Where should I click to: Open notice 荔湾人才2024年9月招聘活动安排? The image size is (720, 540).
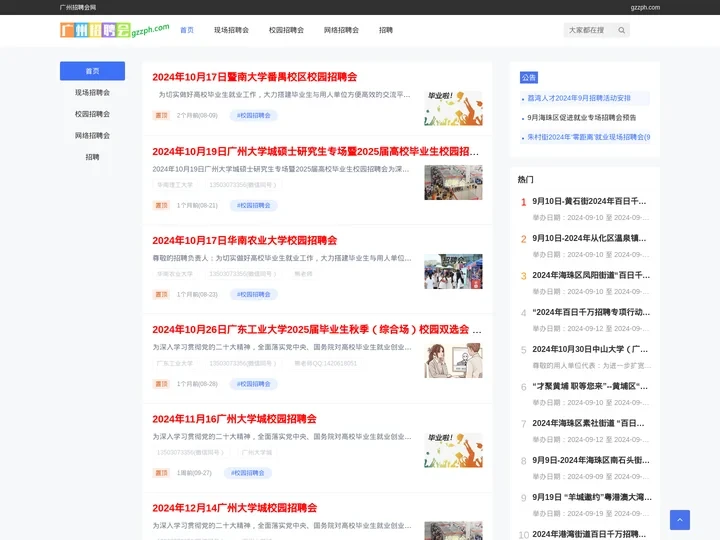click(579, 98)
